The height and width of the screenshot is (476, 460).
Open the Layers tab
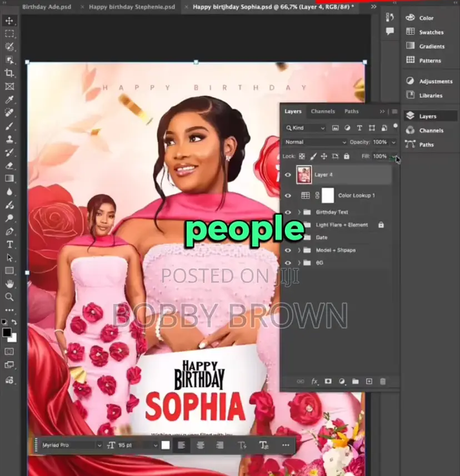pyautogui.click(x=293, y=112)
